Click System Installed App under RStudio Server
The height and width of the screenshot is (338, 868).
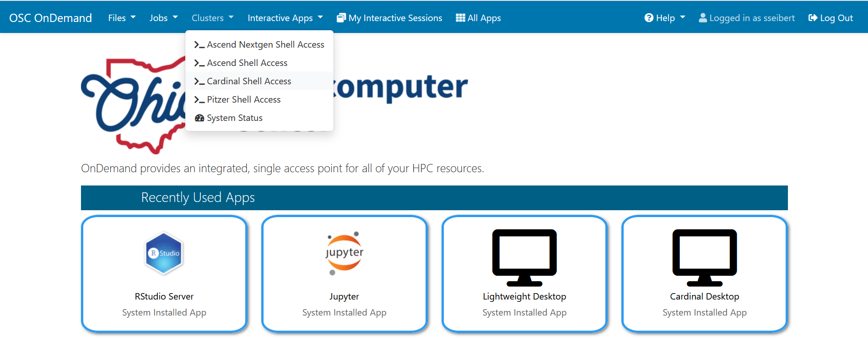(x=164, y=312)
